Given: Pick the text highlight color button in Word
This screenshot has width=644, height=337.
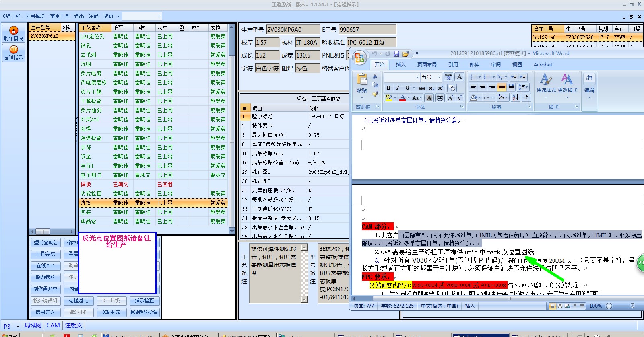Looking at the screenshot, I should [x=388, y=98].
